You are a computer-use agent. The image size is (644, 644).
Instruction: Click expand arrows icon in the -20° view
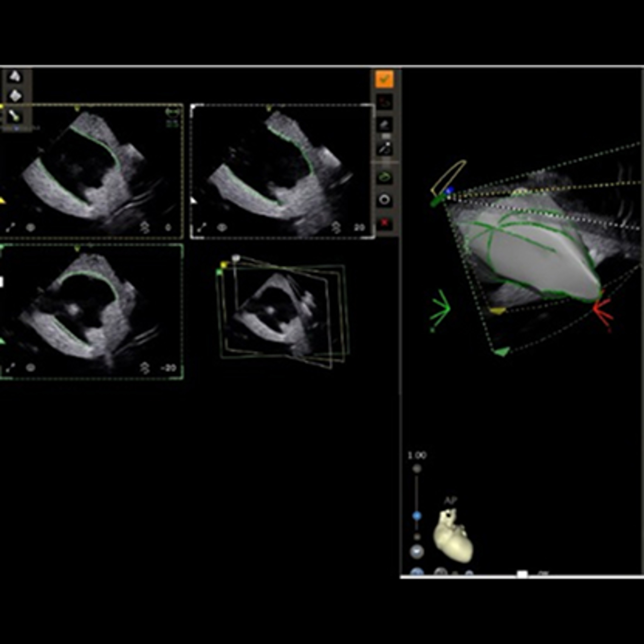point(10,368)
